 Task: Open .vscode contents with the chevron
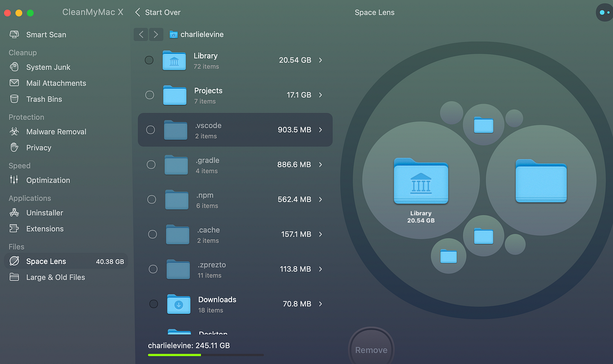pyautogui.click(x=320, y=130)
